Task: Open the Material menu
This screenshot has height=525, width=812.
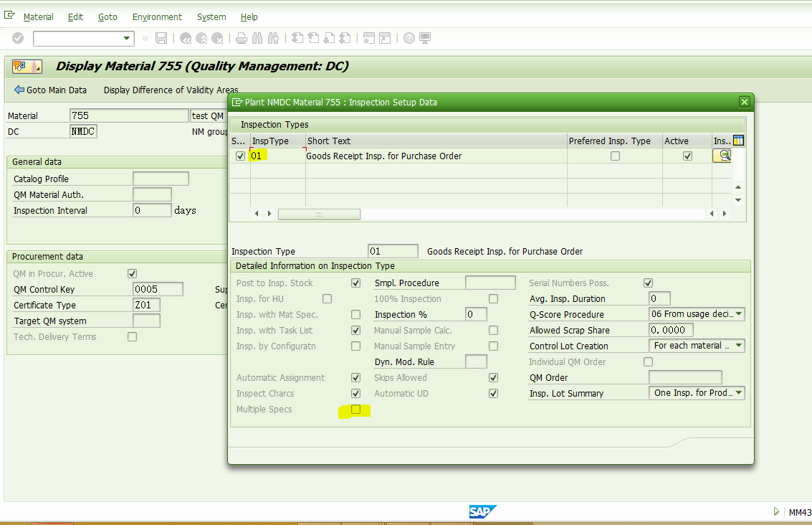Action: pyautogui.click(x=38, y=17)
